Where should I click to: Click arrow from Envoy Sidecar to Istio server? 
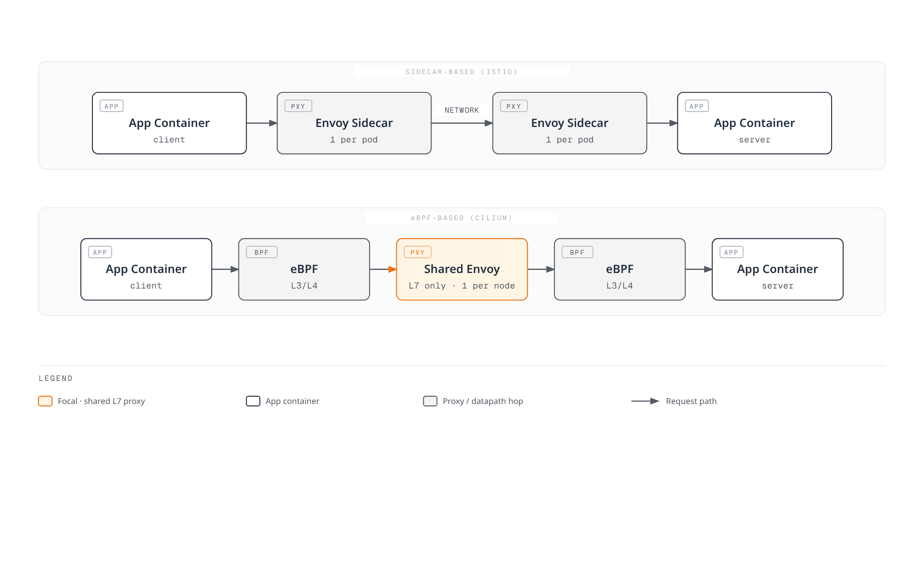662,123
